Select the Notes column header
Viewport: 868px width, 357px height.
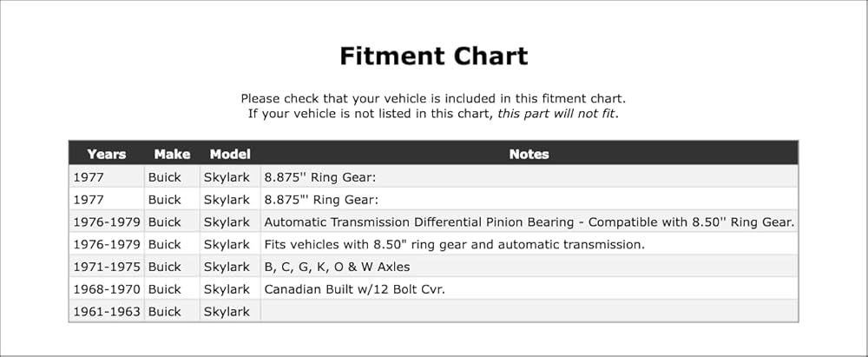click(x=529, y=154)
